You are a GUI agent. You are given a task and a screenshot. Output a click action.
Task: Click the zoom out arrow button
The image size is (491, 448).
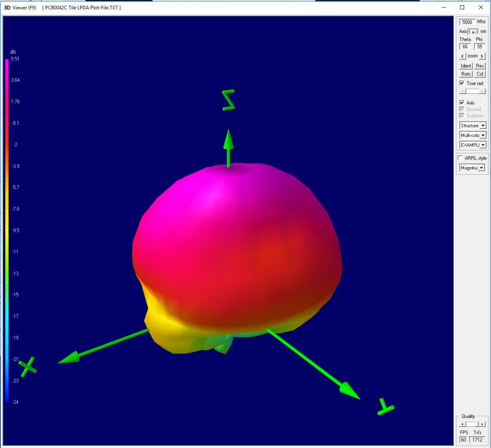pos(462,56)
